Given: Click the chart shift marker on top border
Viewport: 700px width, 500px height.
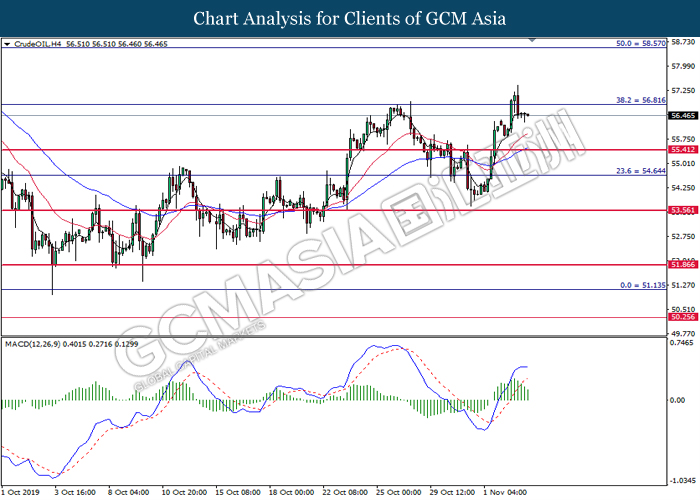Looking at the screenshot, I should coord(533,41).
